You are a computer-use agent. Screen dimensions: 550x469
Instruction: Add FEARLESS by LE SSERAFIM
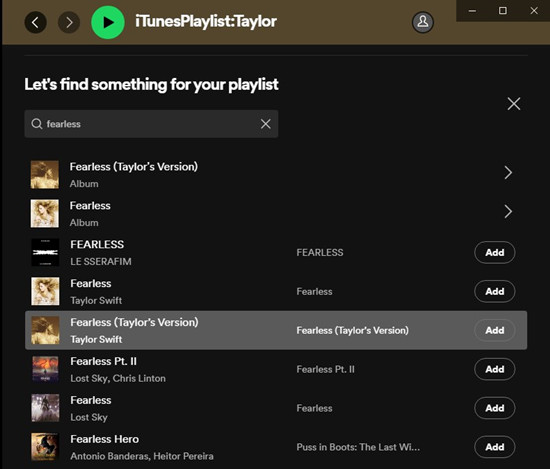[495, 253]
